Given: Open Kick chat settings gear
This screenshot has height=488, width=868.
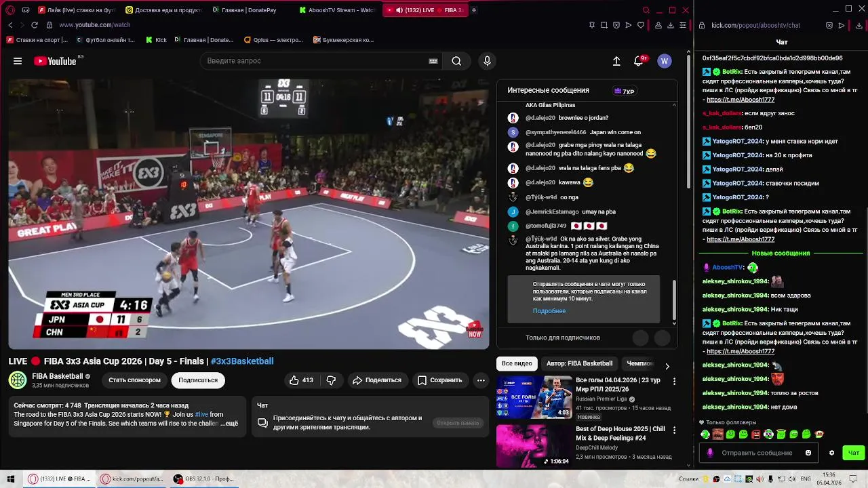Looking at the screenshot, I should click(832, 453).
